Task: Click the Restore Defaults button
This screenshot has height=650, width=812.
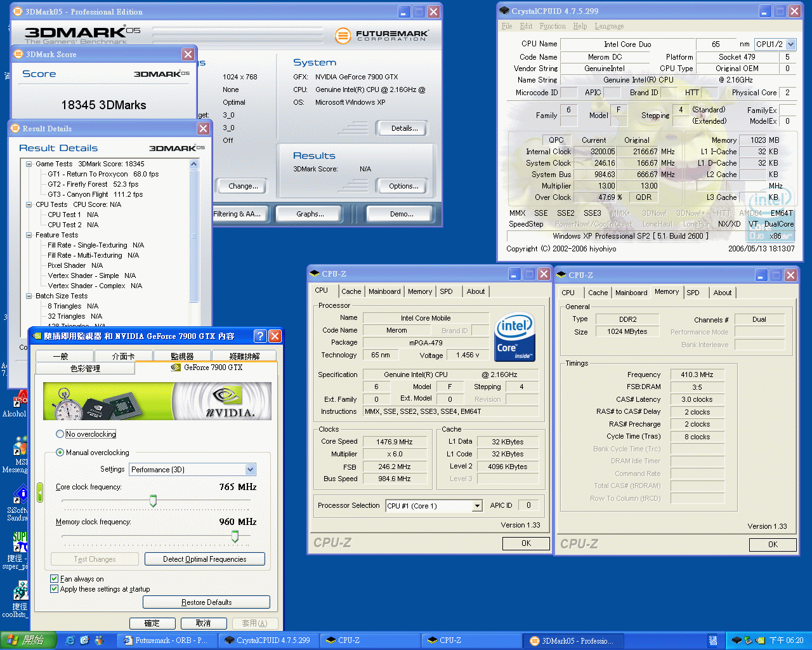Action: pyautogui.click(x=207, y=602)
